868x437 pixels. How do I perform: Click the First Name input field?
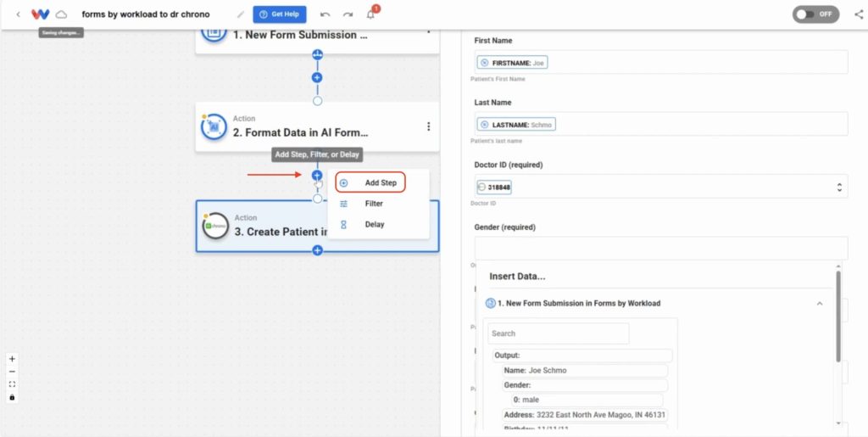(x=661, y=62)
